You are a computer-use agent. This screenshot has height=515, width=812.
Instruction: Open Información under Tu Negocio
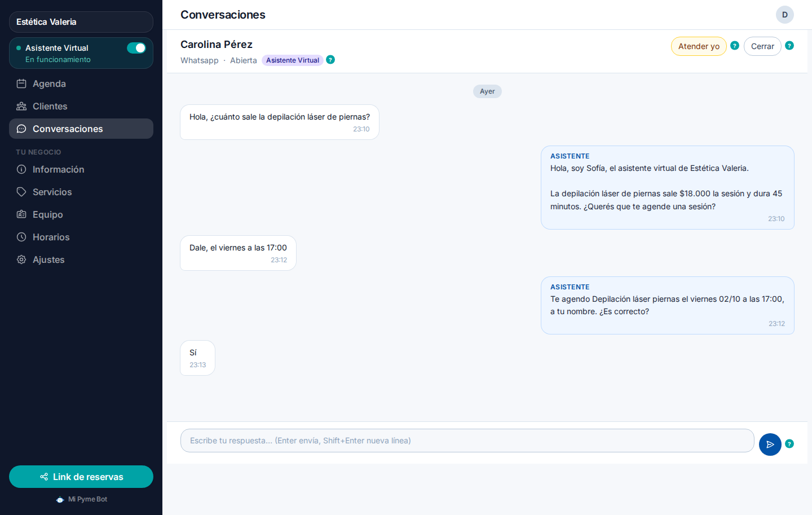tap(81, 169)
